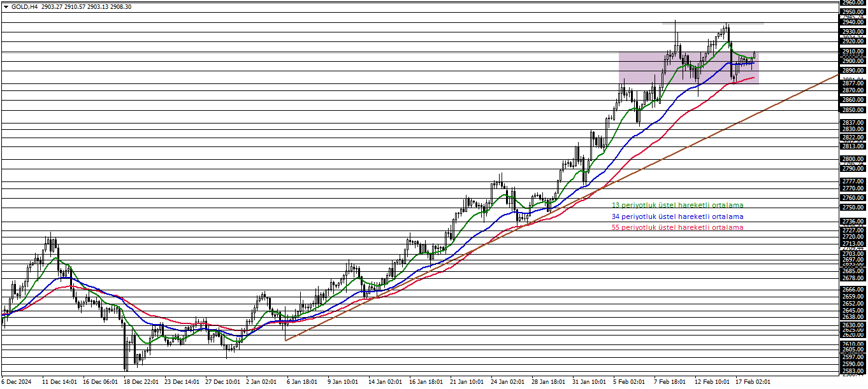Click the 2960.00 price level label
Viewport: 868px width, 389px height.
click(x=853, y=3)
